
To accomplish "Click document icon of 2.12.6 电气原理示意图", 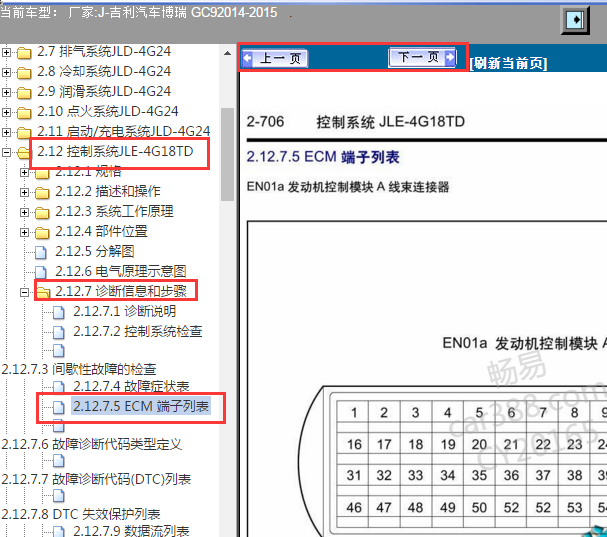I will (x=41, y=272).
